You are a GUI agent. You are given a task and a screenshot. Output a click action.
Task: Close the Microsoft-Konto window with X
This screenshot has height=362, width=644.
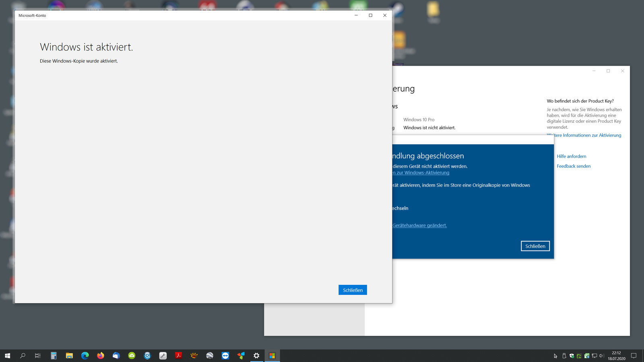[x=385, y=15]
